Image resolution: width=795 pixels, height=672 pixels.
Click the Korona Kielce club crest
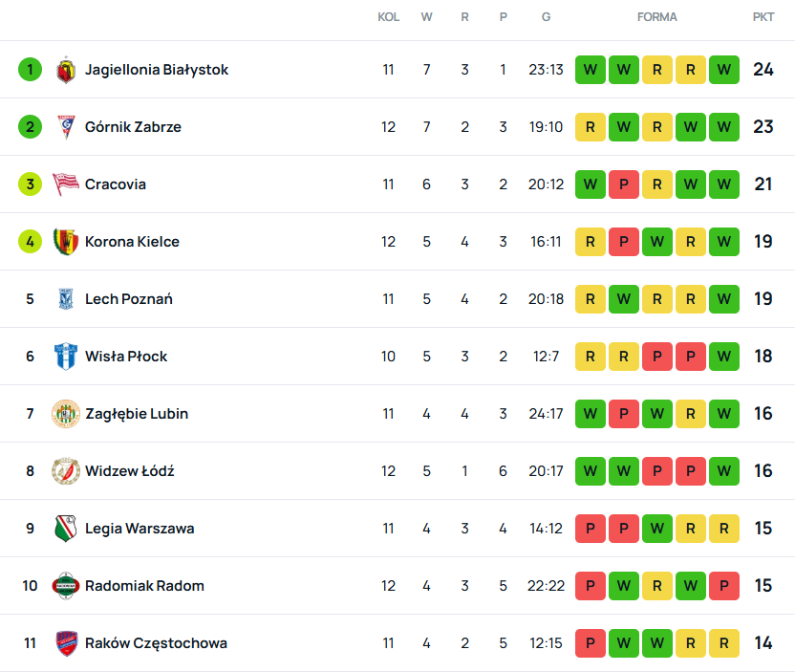pyautogui.click(x=65, y=242)
